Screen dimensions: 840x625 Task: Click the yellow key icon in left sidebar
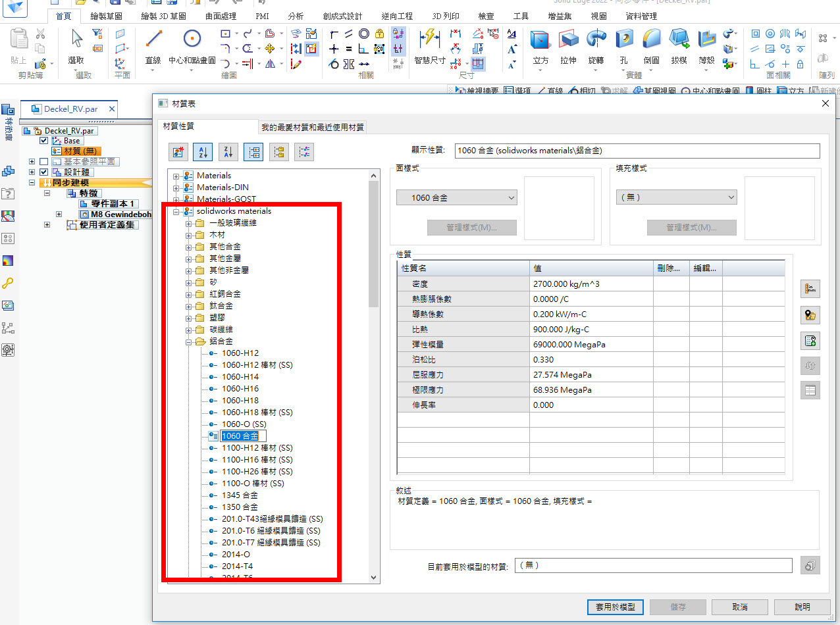8,283
